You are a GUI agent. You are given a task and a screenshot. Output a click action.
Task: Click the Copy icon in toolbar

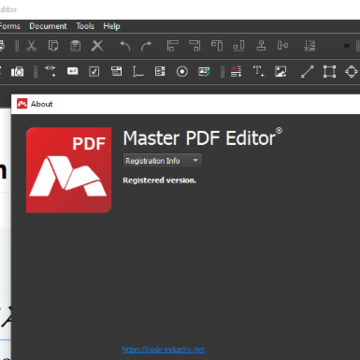click(x=53, y=46)
